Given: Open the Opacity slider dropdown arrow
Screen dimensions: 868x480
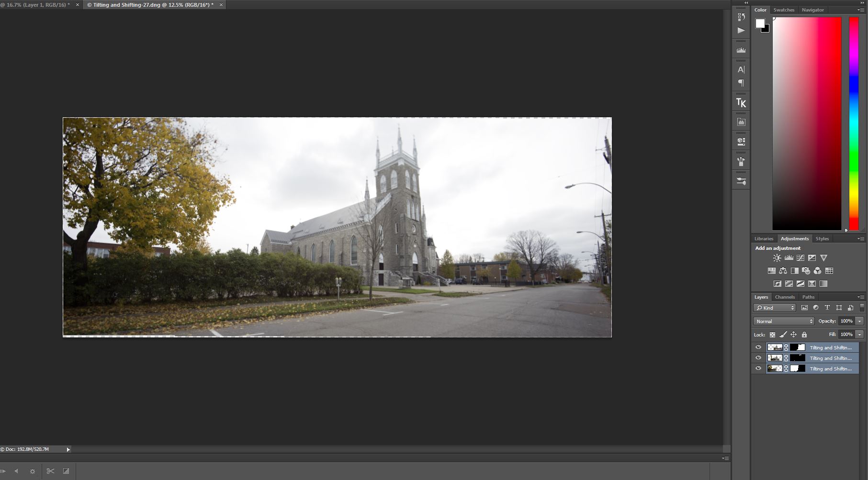Looking at the screenshot, I should click(x=860, y=321).
